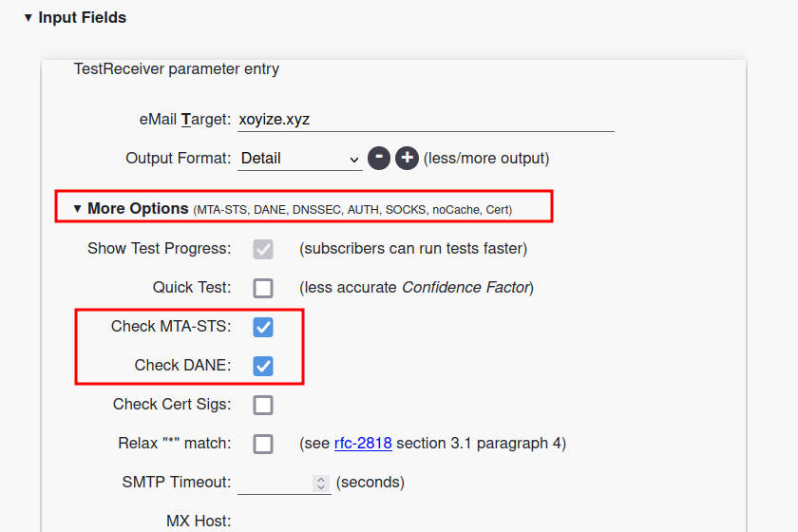Viewport: 798px width, 532px height.
Task: Enable the Check Cert Sigs checkbox
Action: pos(263,405)
